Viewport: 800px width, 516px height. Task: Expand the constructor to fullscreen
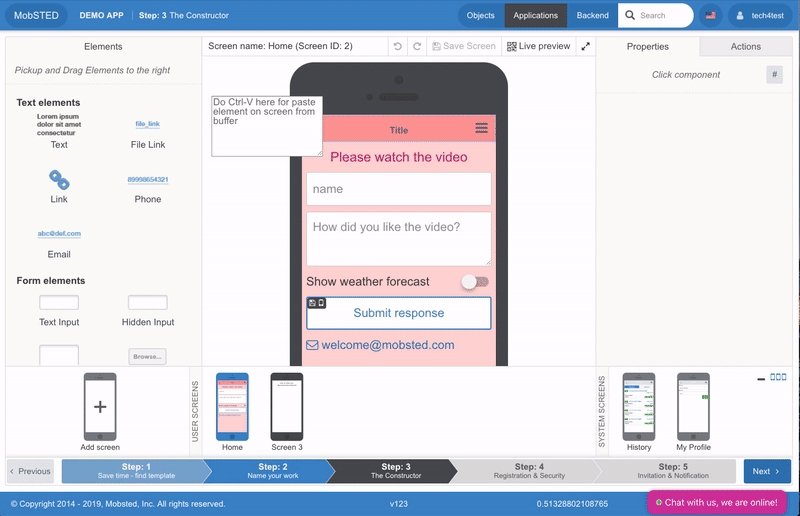click(x=585, y=46)
